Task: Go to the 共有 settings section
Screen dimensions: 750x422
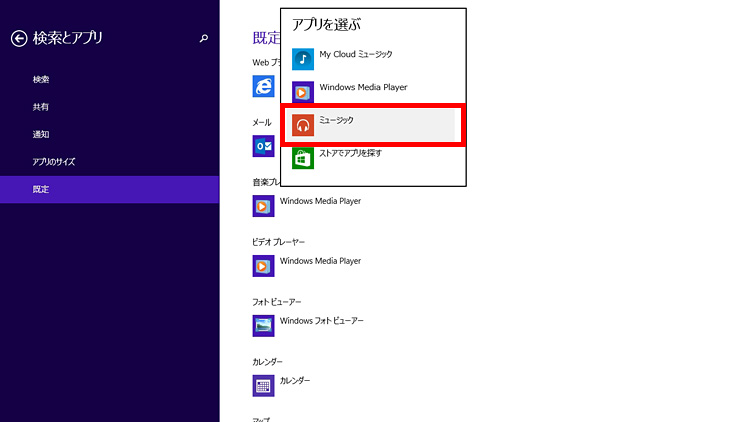Action: coord(41,106)
